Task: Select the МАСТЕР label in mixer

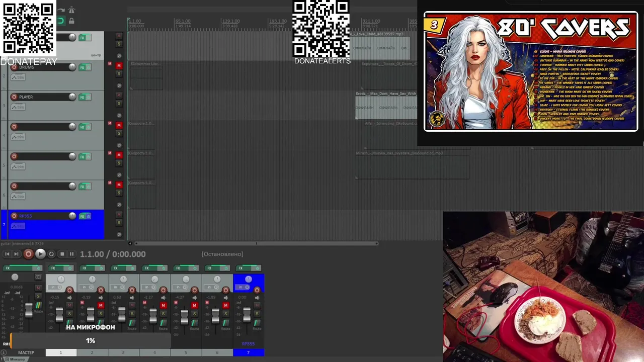Action: click(26, 352)
